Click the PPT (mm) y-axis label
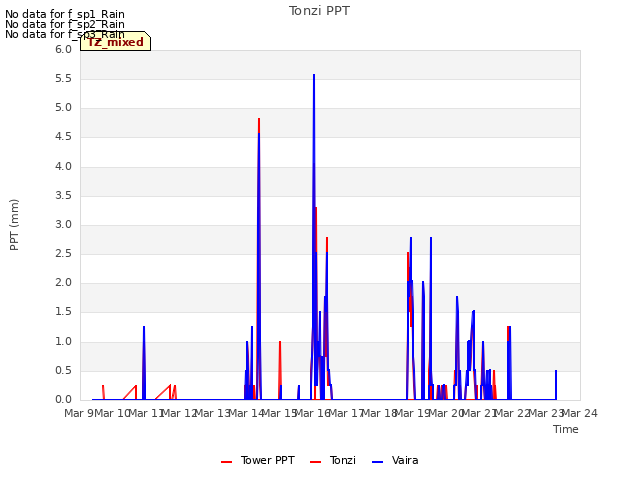This screenshot has width=640, height=480. 14,225
